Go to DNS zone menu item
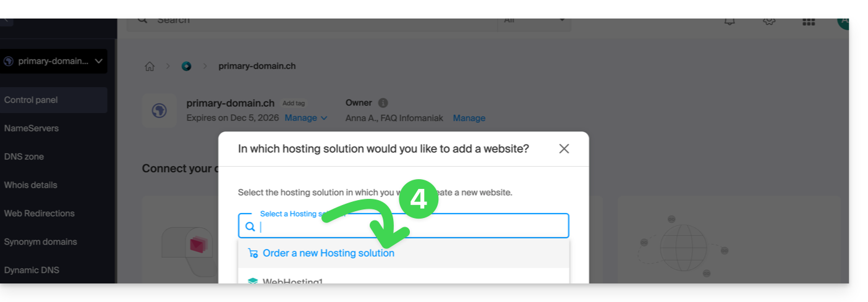 click(24, 157)
